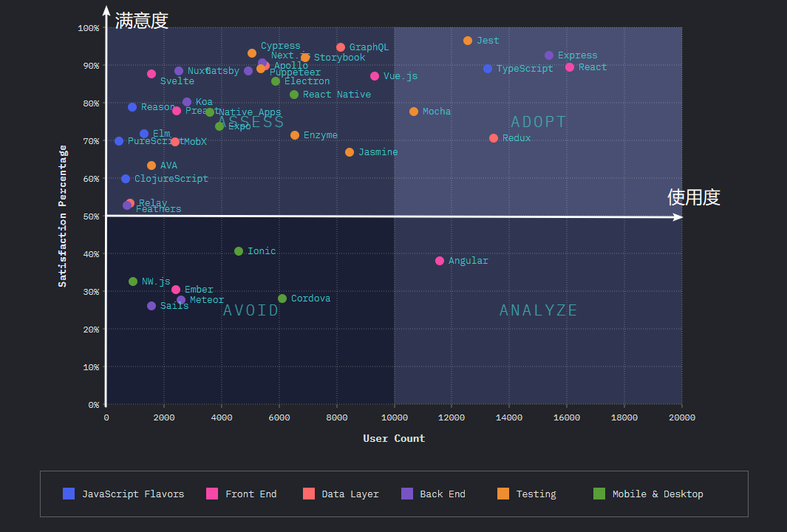The height and width of the screenshot is (532, 787).
Task: Click the Testing legend swatch
Action: coord(503,494)
